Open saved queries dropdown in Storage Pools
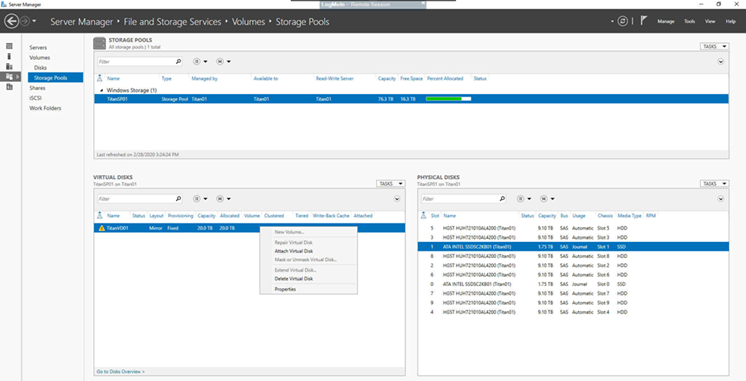Screen dimensions: 746x381 (223, 61)
